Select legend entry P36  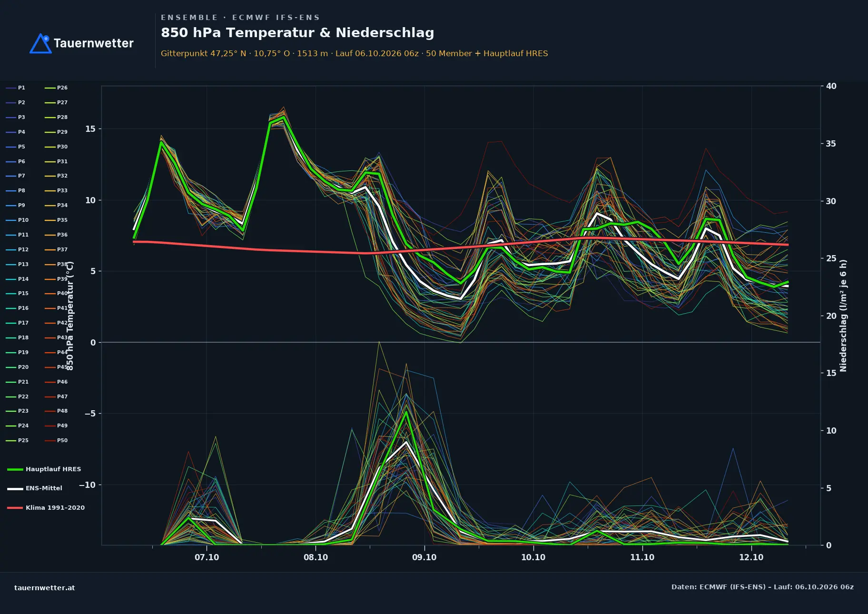(56, 235)
